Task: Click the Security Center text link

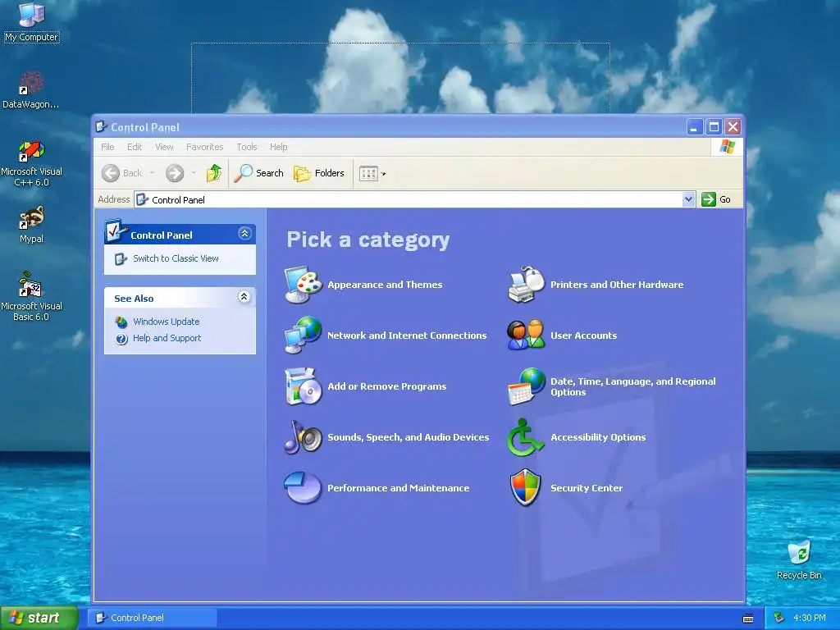Action: pos(587,488)
